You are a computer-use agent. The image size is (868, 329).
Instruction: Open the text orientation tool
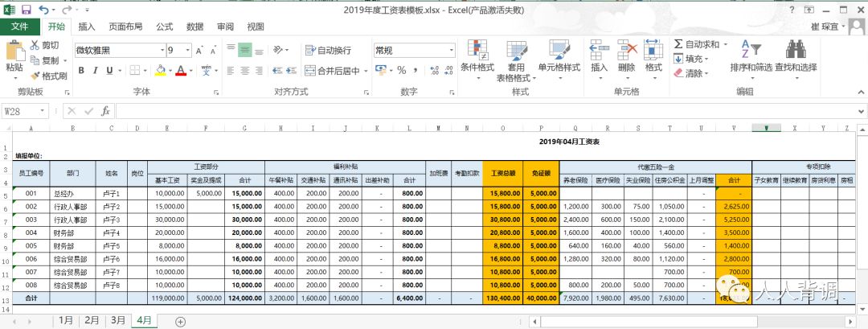(277, 51)
